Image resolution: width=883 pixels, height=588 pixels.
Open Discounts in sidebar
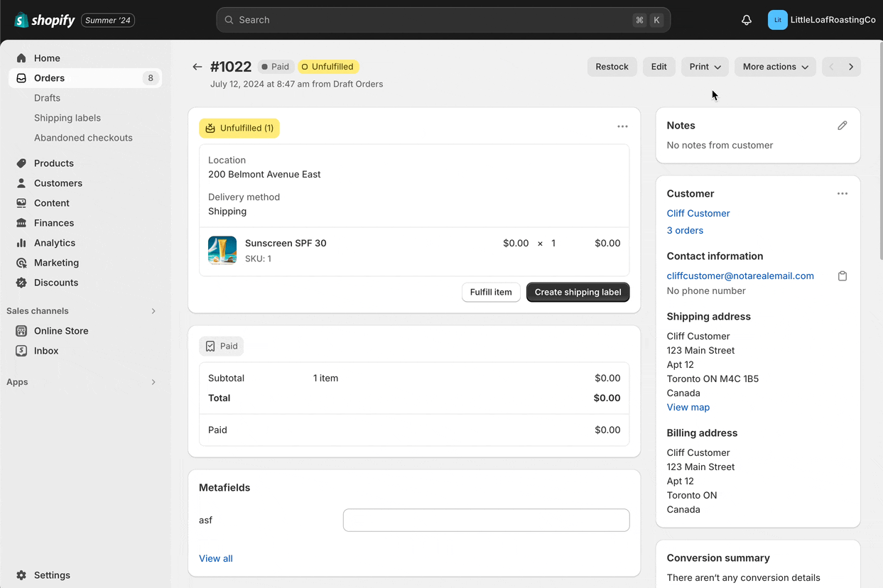coord(56,283)
